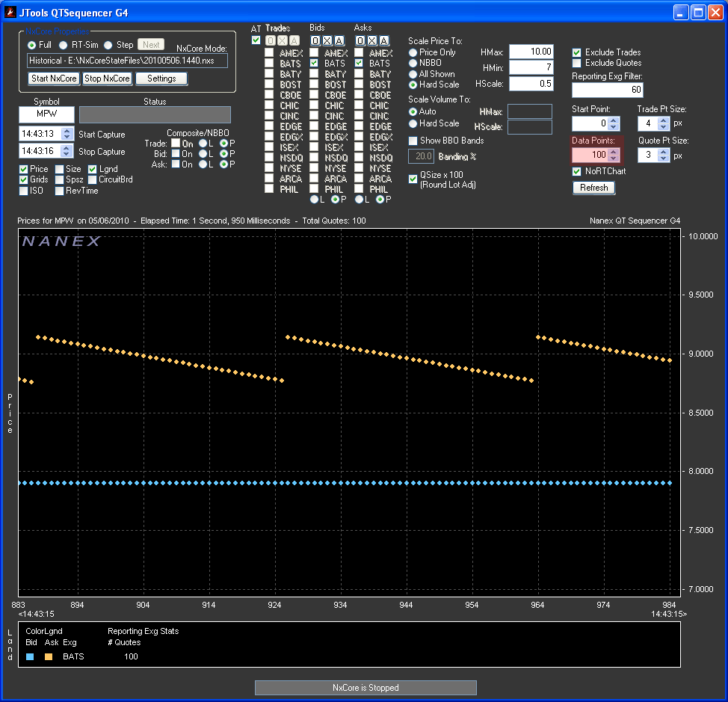The height and width of the screenshot is (702, 728).
Task: Select the RT-Sim mode radio button
Action: [63, 45]
